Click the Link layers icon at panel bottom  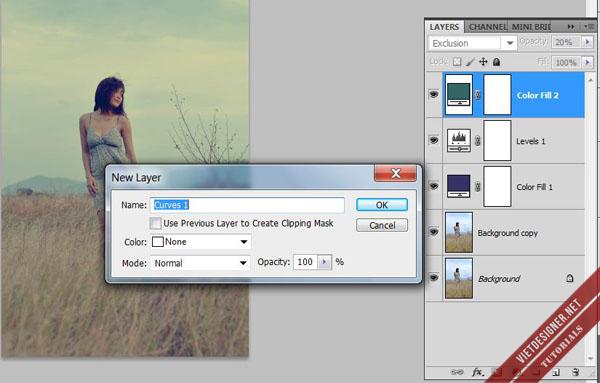457,372
